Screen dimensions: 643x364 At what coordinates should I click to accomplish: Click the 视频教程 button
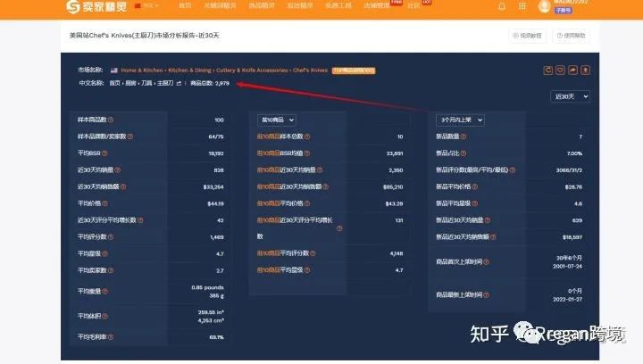pyautogui.click(x=528, y=36)
